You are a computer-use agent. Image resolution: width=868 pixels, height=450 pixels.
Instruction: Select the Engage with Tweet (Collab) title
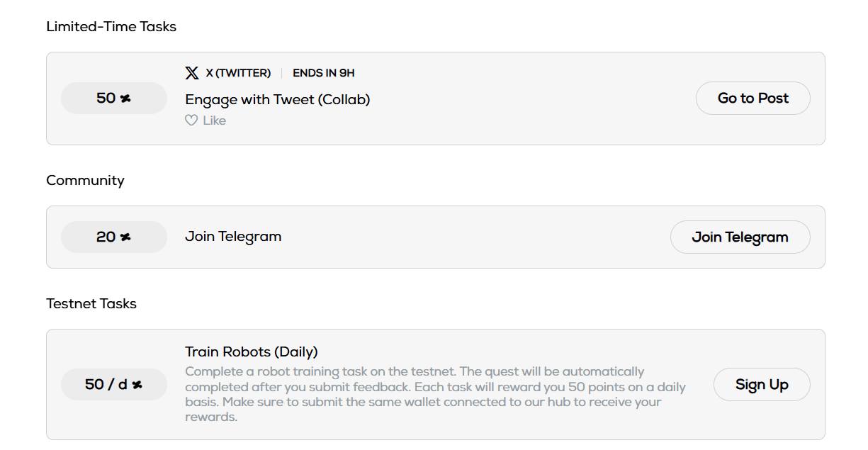point(277,99)
